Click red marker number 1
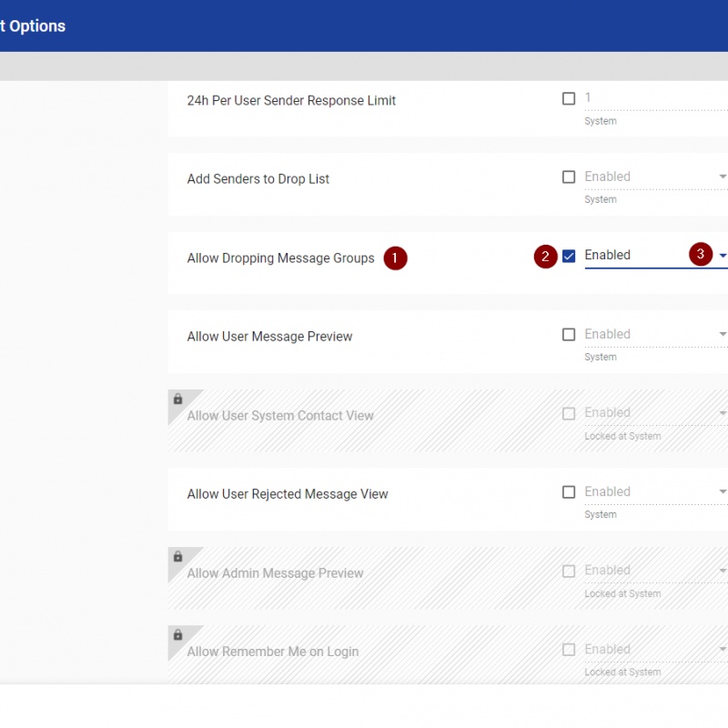The width and height of the screenshot is (728, 728). pos(395,258)
